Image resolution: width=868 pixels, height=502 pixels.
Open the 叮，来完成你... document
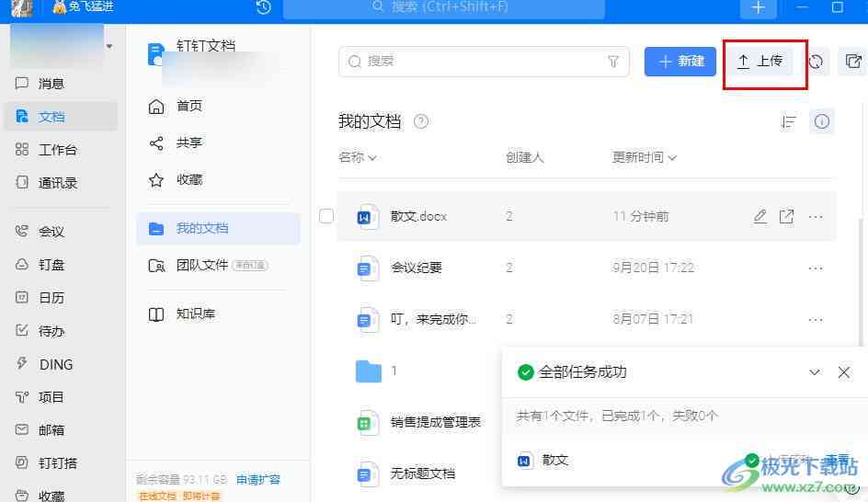click(433, 319)
